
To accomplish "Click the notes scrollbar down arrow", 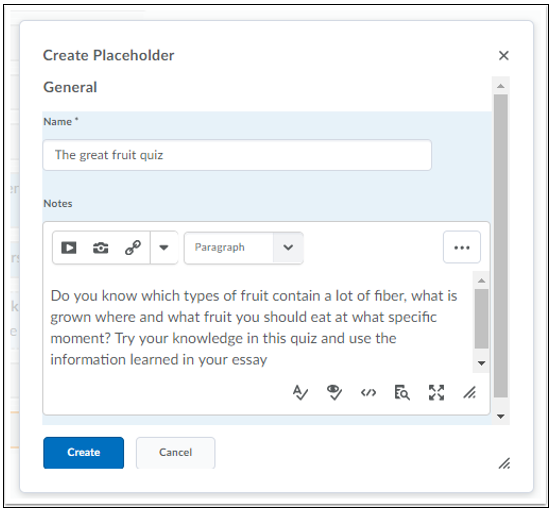I will (x=481, y=363).
